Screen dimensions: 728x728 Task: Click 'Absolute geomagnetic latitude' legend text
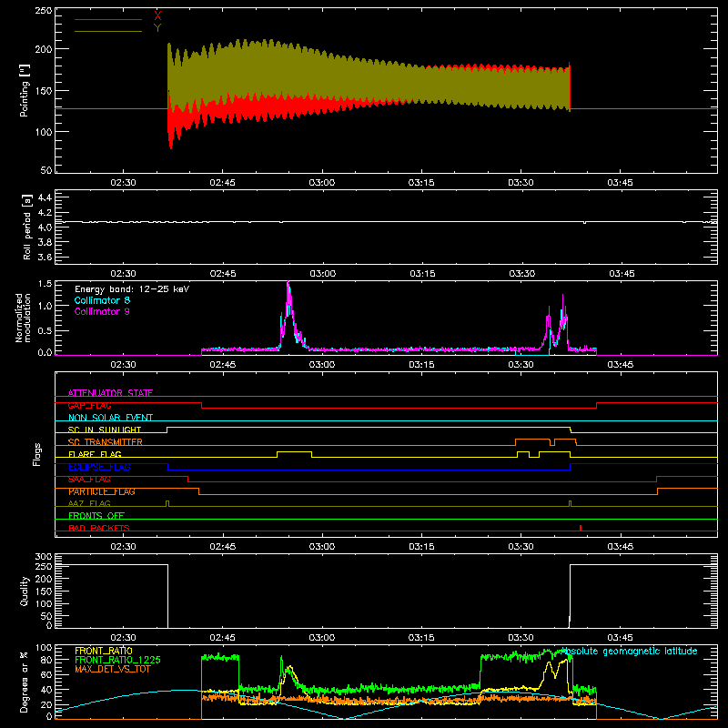629,652
